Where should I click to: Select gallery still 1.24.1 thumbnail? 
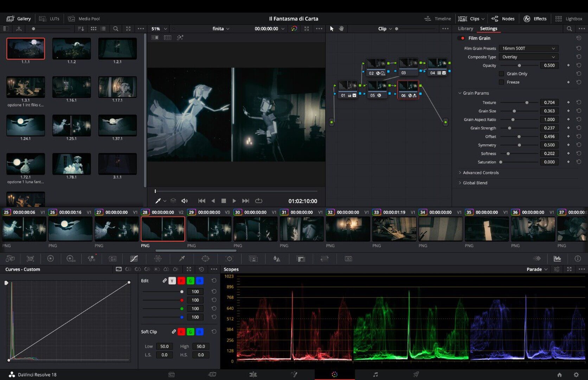coord(26,125)
